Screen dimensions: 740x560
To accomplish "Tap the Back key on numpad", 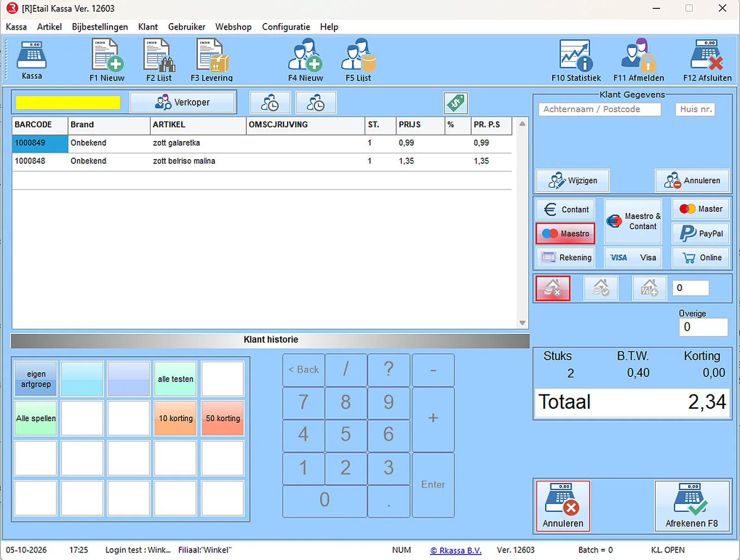I will coord(303,370).
